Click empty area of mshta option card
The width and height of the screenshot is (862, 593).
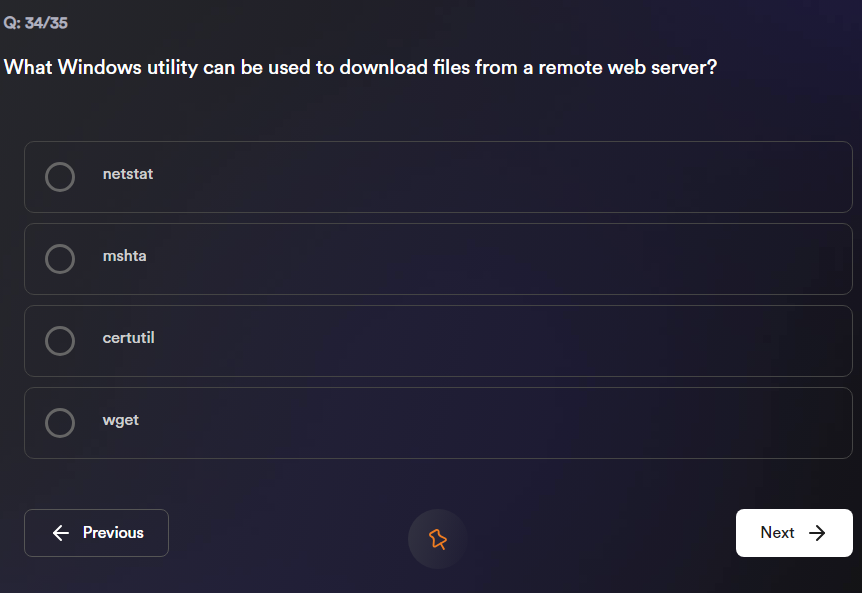point(500,259)
